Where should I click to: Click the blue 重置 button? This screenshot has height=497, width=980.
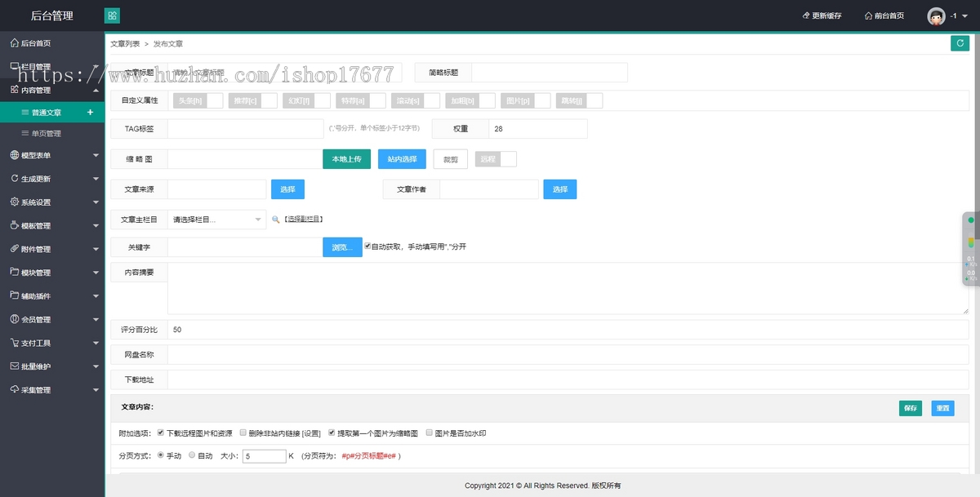(x=942, y=408)
